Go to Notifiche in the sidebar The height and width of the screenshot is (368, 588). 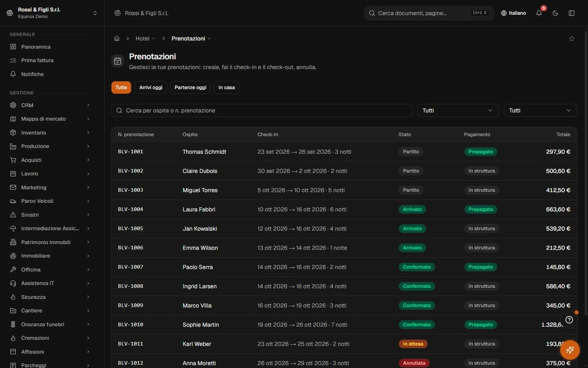pos(50,74)
